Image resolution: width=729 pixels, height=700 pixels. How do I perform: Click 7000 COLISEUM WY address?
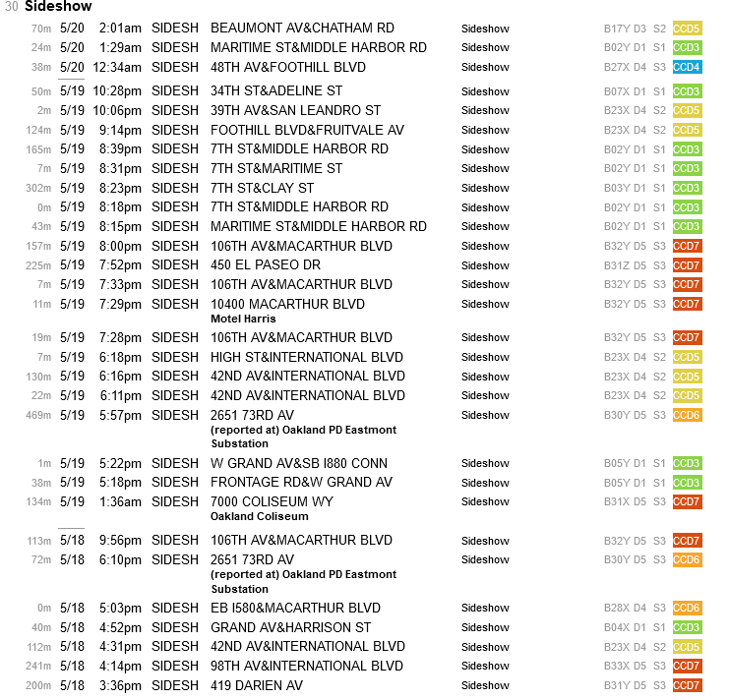point(272,501)
